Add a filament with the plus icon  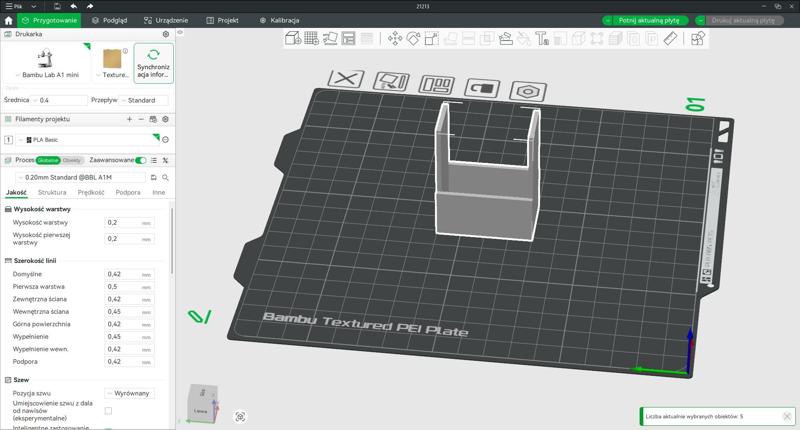pos(129,119)
